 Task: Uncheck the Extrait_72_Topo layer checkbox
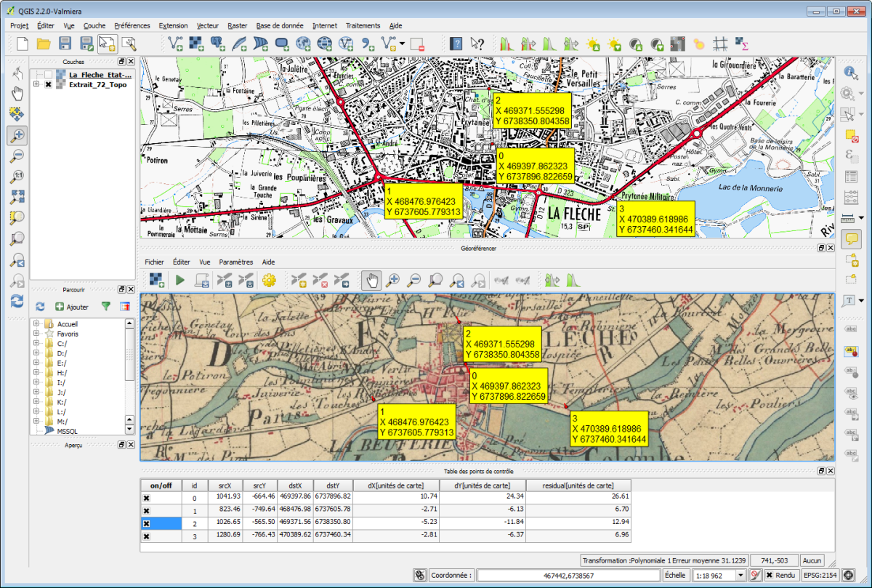pyautogui.click(x=48, y=84)
